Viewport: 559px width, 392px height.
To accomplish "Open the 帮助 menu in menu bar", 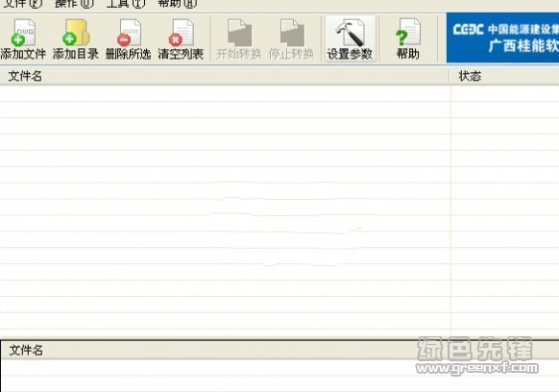I will (177, 4).
